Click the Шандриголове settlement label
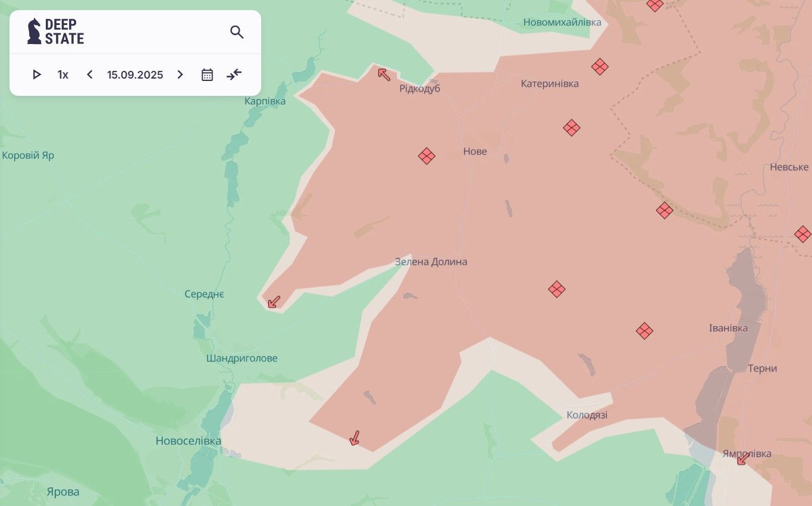The image size is (812, 506). (242, 358)
